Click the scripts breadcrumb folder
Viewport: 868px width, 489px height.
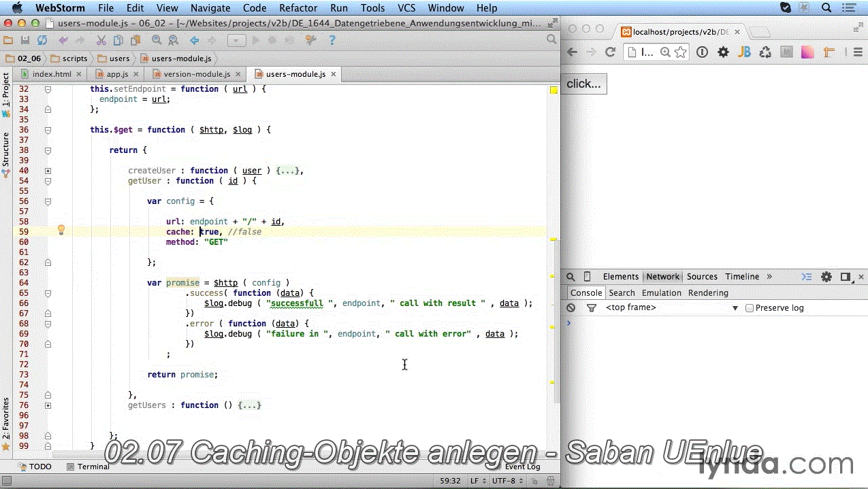(69, 58)
